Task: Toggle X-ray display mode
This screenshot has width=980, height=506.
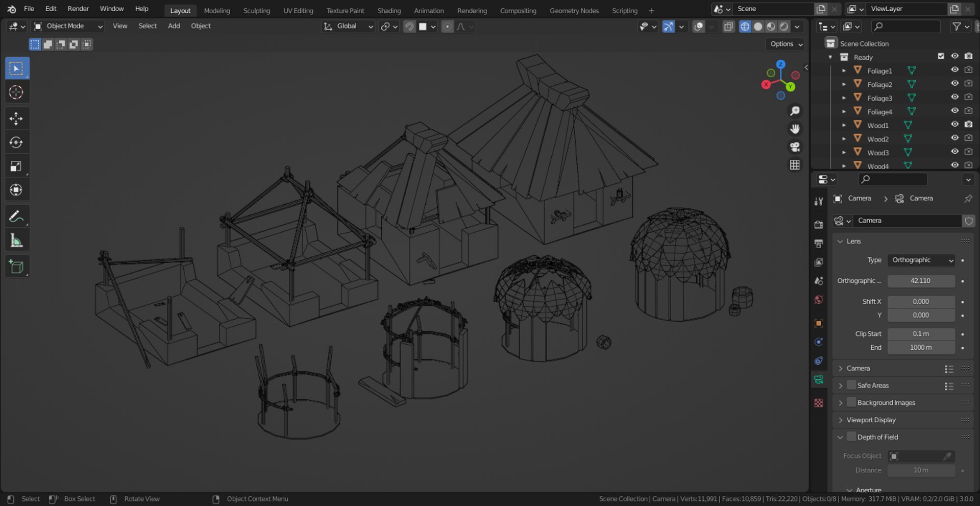Action: pos(728,27)
